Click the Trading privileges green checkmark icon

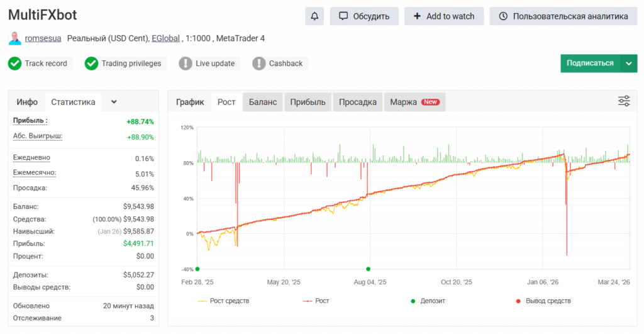coord(91,64)
